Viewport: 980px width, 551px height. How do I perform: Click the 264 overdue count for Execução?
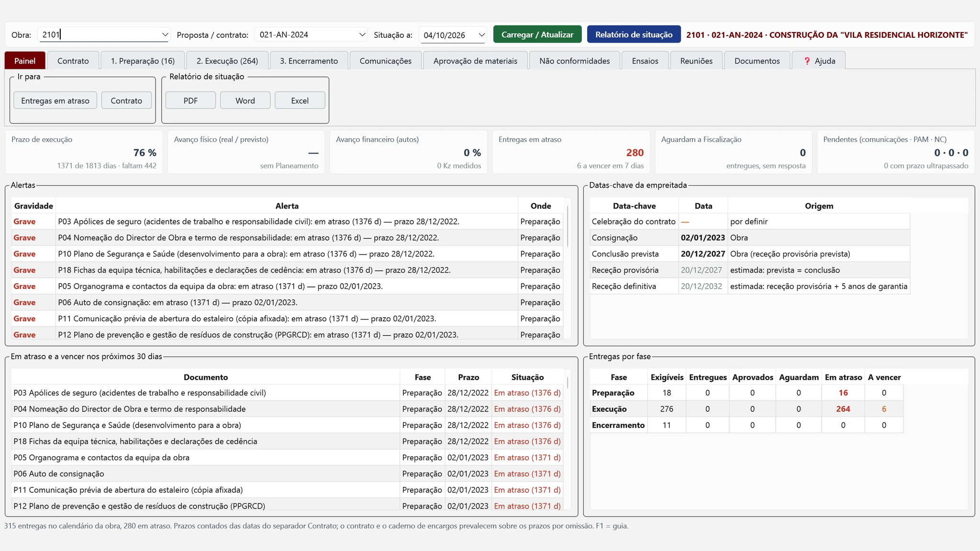coord(843,409)
